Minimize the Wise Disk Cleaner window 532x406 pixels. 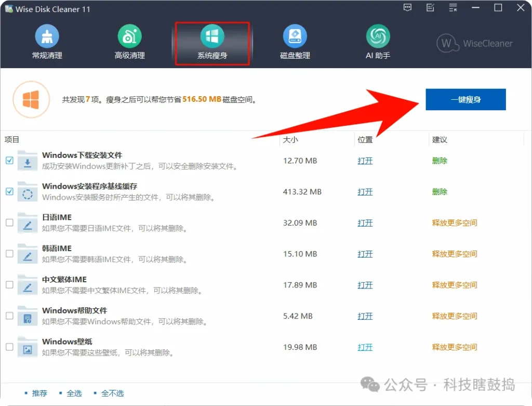pos(476,7)
